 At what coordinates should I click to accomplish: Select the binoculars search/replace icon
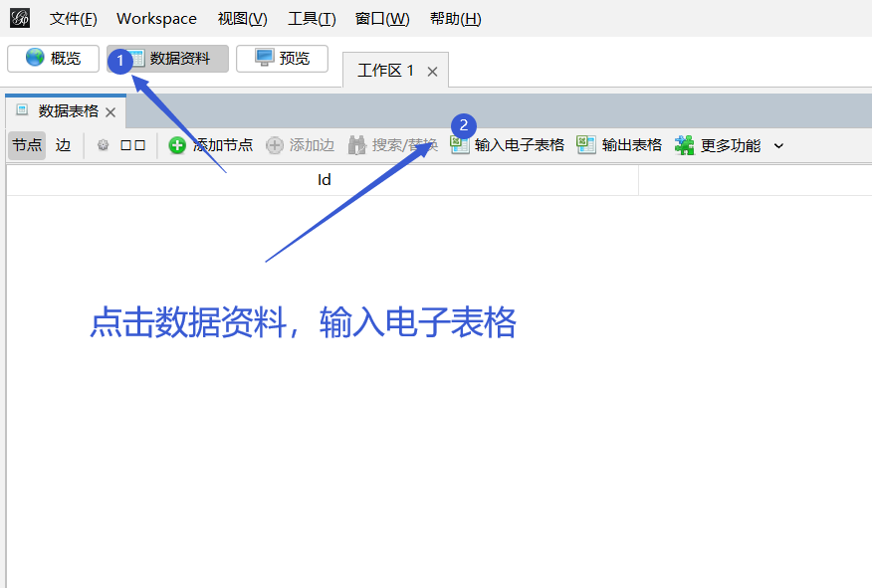[x=356, y=145]
